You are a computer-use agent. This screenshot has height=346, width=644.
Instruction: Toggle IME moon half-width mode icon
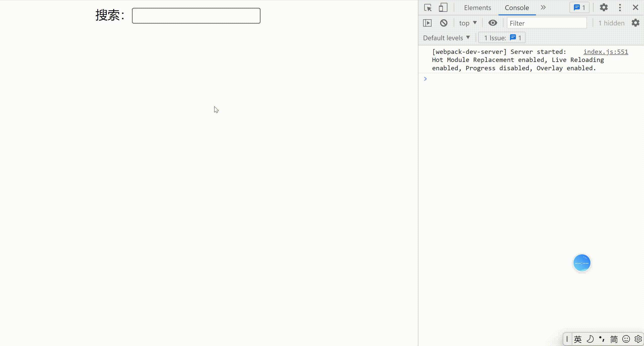[x=590, y=339]
